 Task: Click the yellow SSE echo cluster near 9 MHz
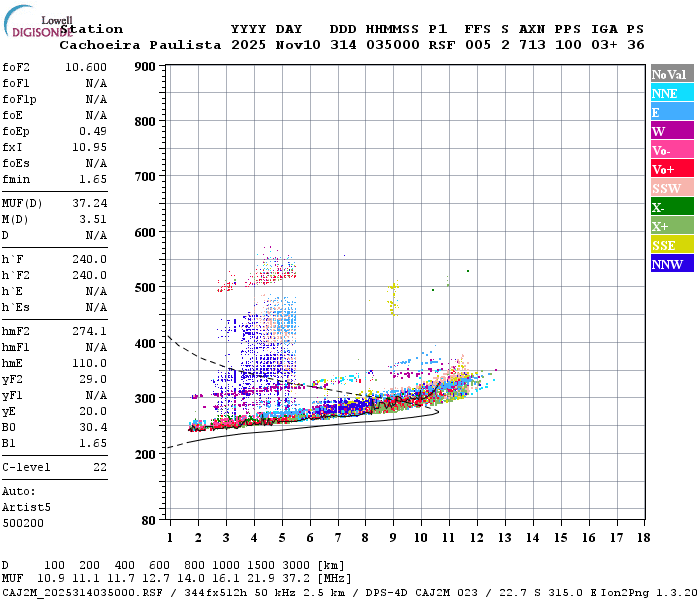tap(393, 298)
